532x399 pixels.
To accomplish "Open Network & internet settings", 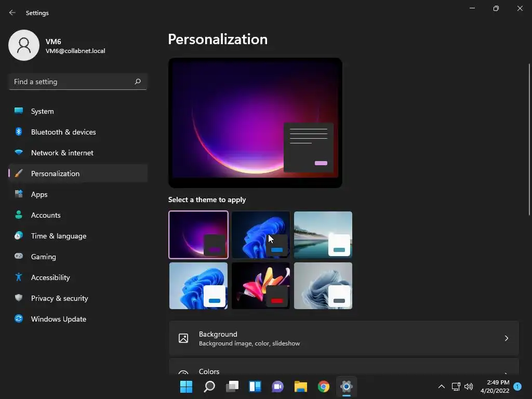I will coord(78,153).
